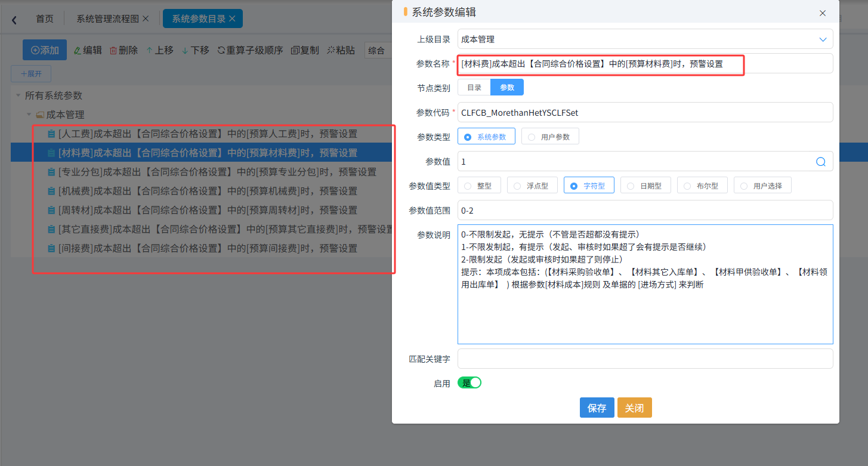Choose 浮点型 as parameter value type

(532, 186)
